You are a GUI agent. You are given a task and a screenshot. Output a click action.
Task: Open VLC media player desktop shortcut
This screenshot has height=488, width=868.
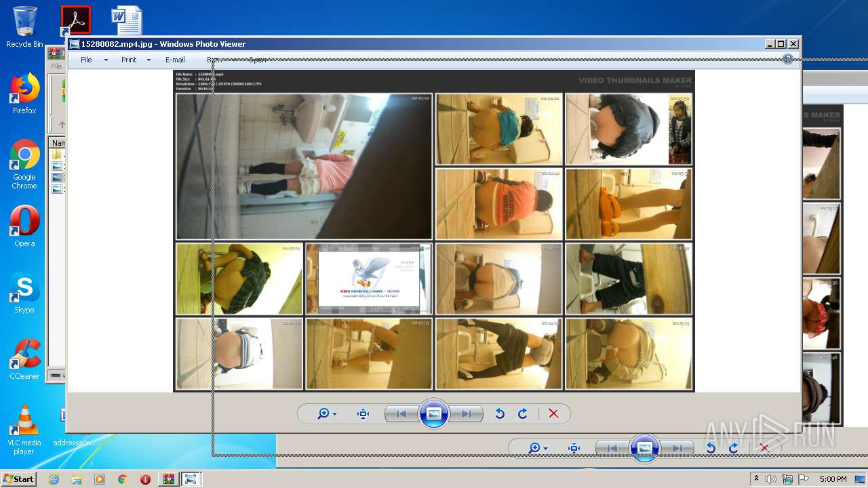click(x=24, y=430)
